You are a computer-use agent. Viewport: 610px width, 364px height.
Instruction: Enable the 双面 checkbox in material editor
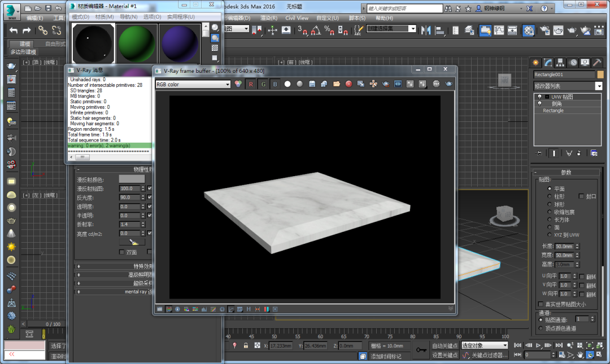pyautogui.click(x=122, y=252)
